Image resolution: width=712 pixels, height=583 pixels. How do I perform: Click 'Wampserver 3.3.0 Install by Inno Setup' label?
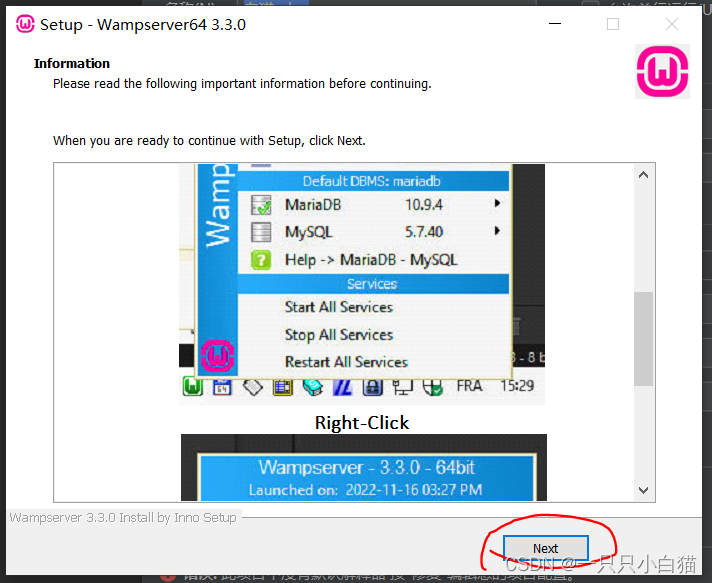coord(123,518)
